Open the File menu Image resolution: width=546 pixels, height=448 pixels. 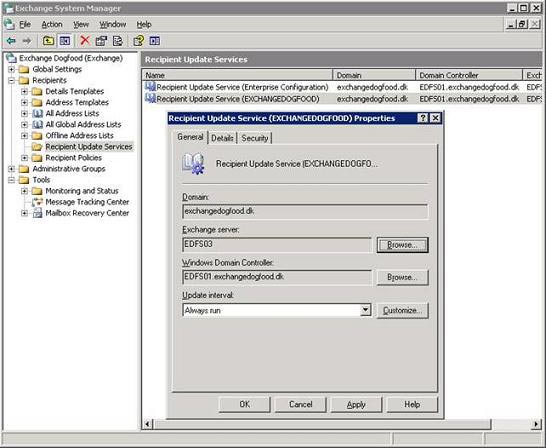[x=25, y=24]
